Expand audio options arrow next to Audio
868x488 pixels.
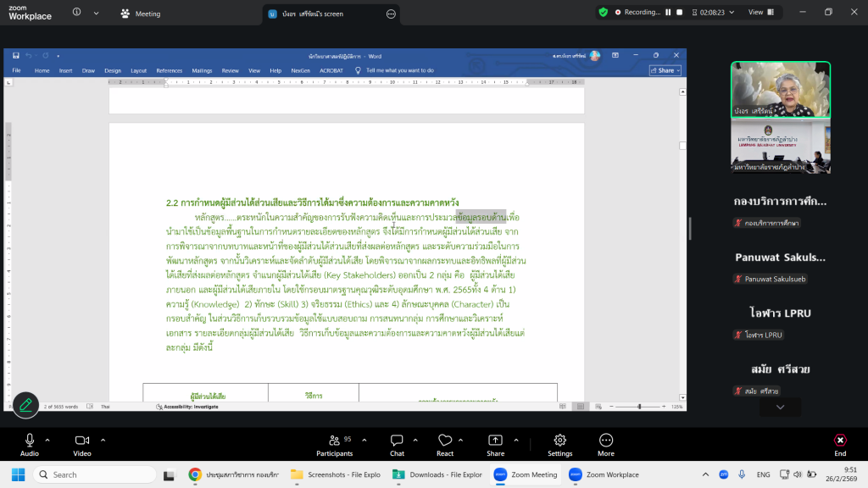pyautogui.click(x=47, y=440)
